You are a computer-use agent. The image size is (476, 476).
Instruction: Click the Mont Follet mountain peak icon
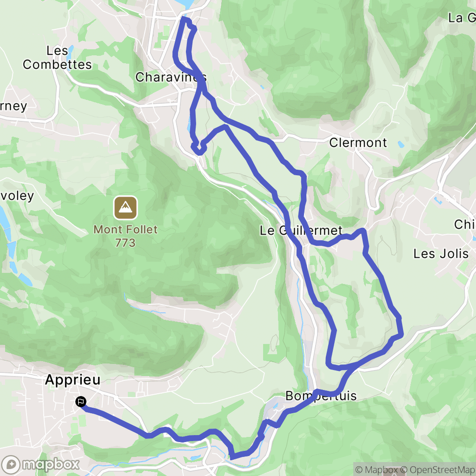pos(126,208)
